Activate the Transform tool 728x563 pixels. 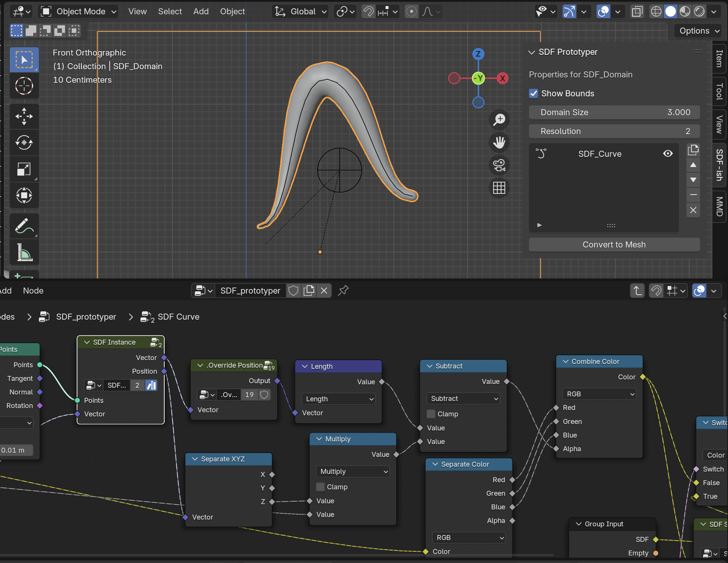24,195
